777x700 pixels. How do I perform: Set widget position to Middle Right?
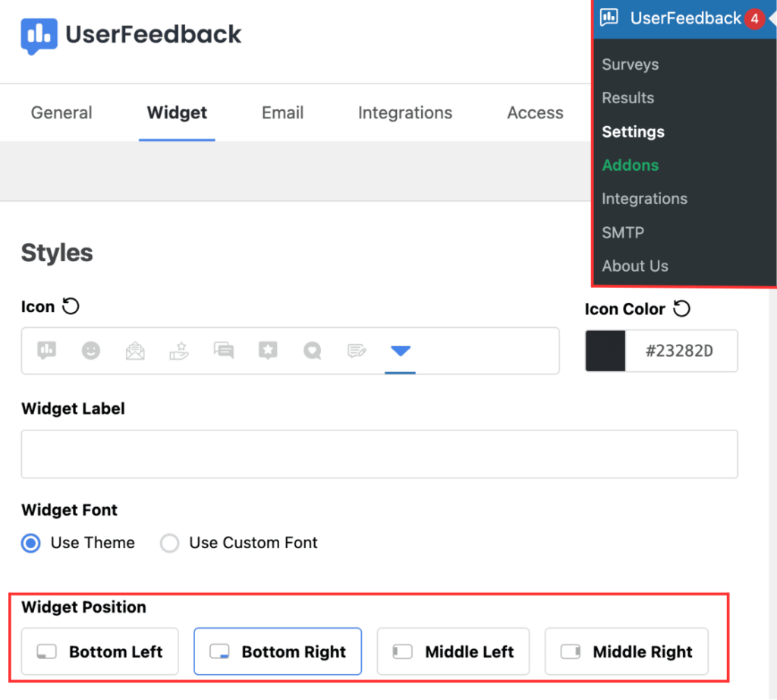point(626,651)
